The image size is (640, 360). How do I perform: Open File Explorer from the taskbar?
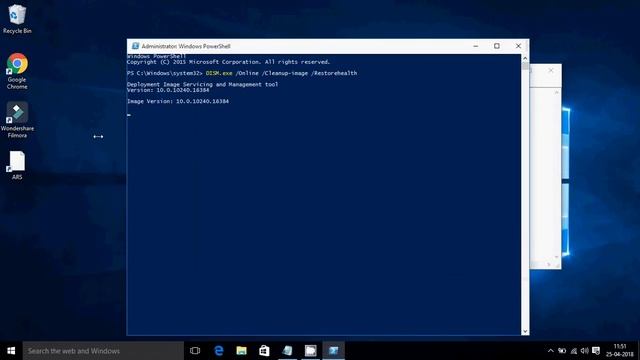(x=241, y=351)
